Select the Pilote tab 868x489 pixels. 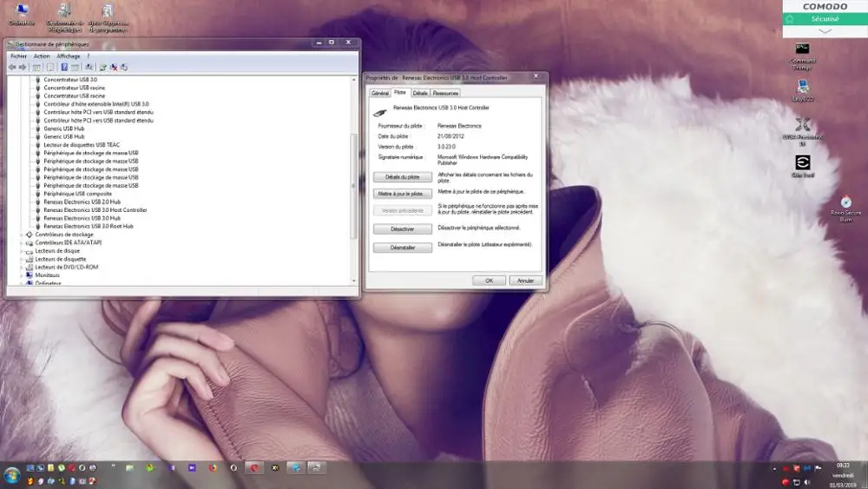pyautogui.click(x=400, y=92)
